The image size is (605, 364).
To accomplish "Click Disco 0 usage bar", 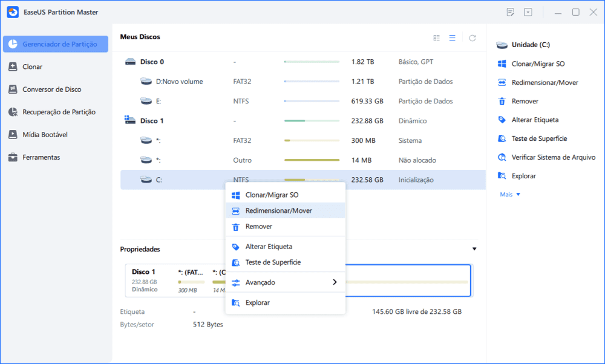I will pyautogui.click(x=312, y=62).
